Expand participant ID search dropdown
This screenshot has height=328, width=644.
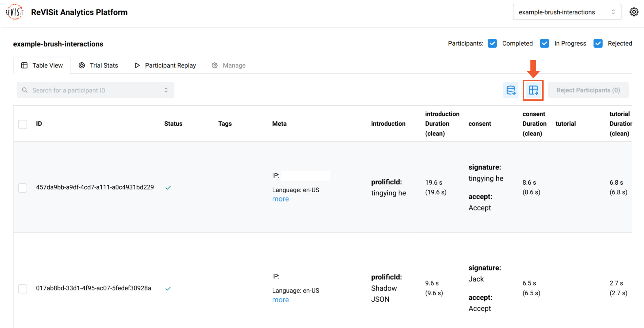[x=167, y=90]
